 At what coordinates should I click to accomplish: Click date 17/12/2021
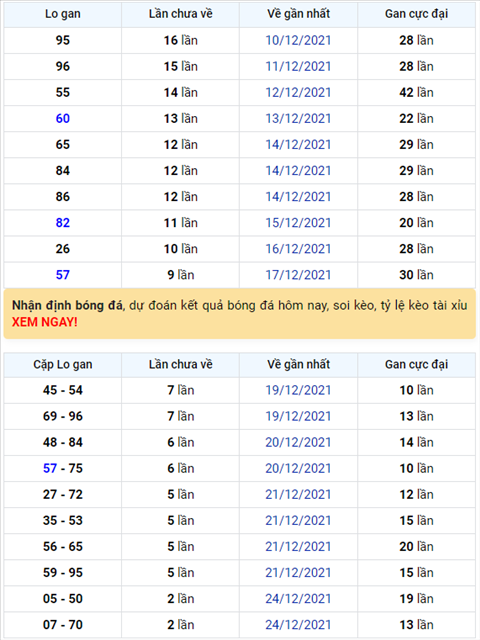[x=298, y=275]
